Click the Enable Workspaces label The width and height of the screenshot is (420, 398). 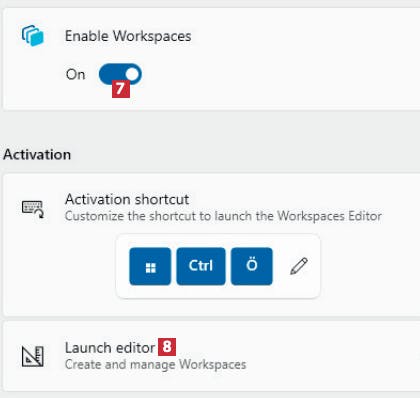128,36
